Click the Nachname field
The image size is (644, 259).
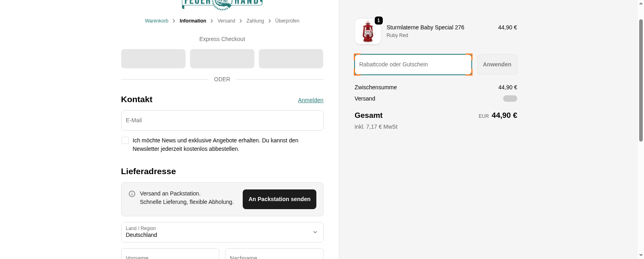[x=274, y=256]
